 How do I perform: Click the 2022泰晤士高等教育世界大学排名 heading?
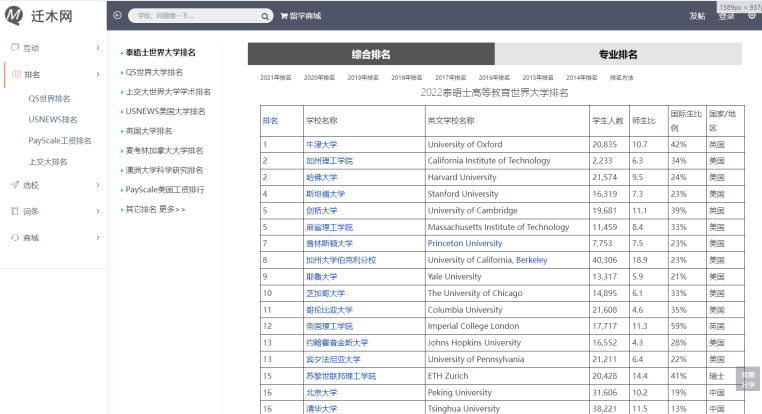click(x=494, y=92)
